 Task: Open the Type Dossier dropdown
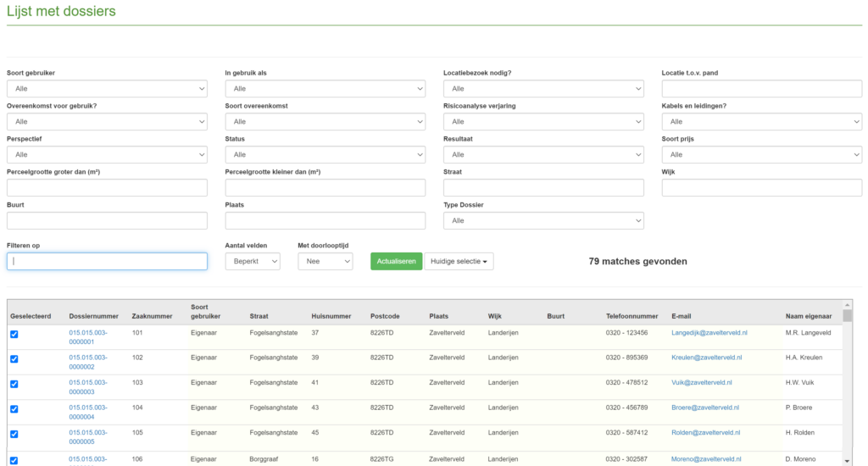tap(543, 221)
